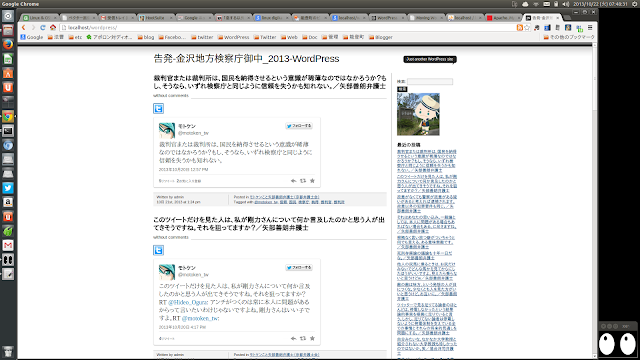
Task: Click モトケン avatar in first tweet
Action: 167,131
